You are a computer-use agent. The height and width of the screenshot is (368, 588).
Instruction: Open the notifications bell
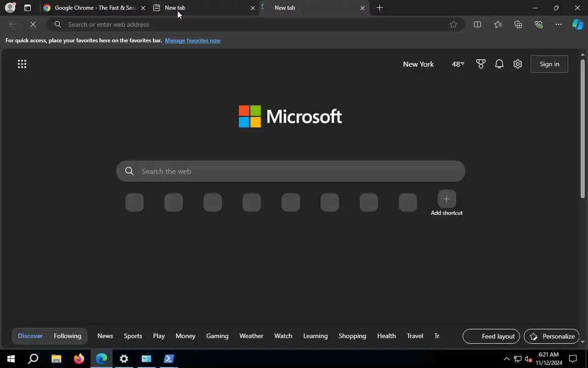coord(499,64)
